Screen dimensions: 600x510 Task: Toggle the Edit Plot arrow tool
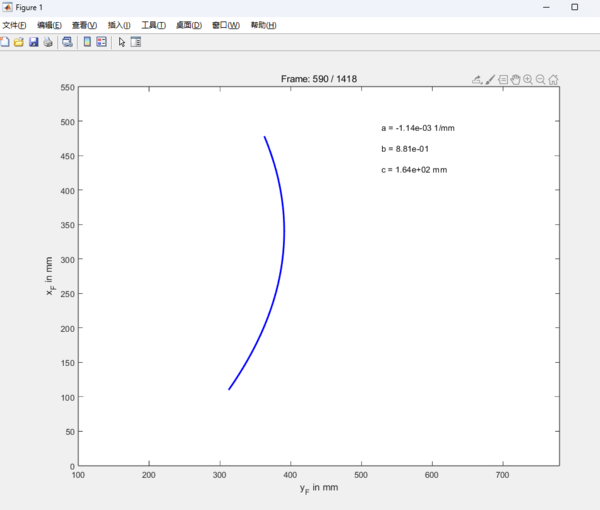122,43
